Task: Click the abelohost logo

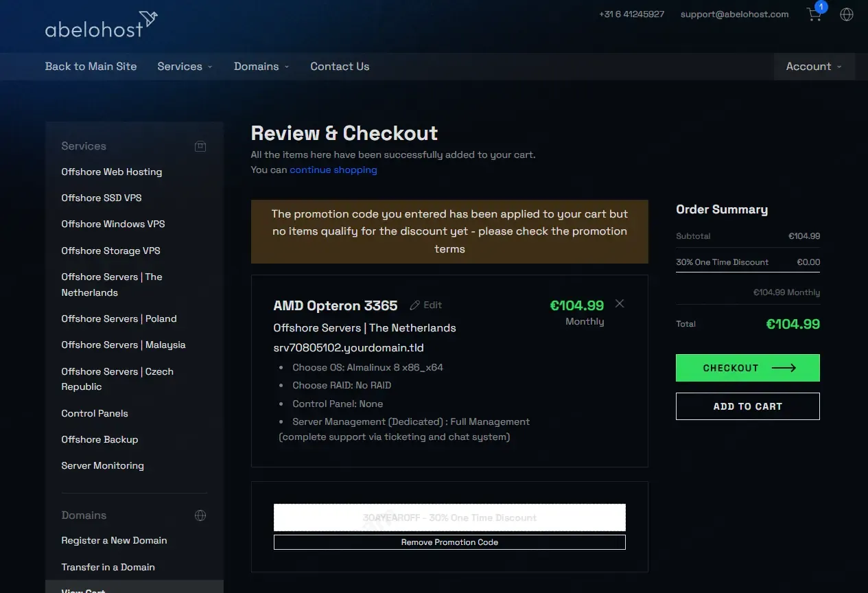Action: (102, 24)
